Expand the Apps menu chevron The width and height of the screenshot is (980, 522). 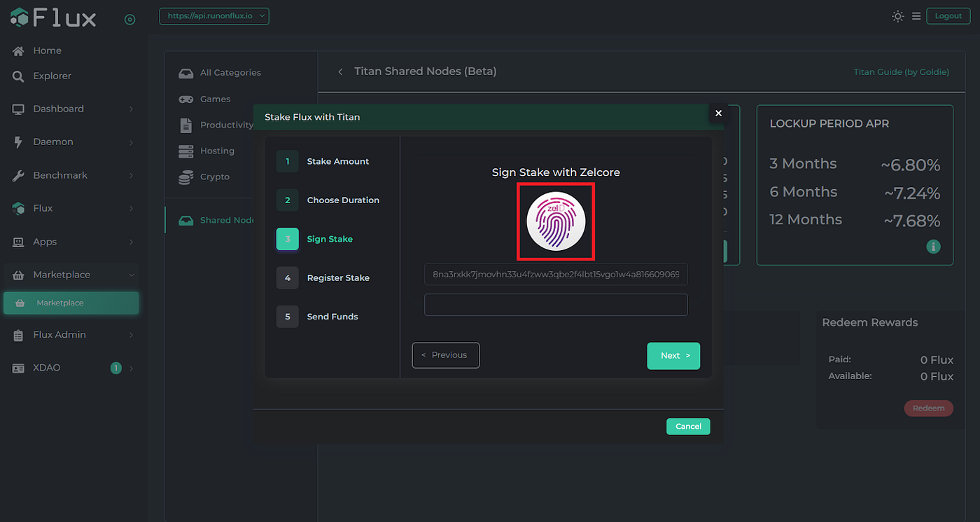point(131,242)
